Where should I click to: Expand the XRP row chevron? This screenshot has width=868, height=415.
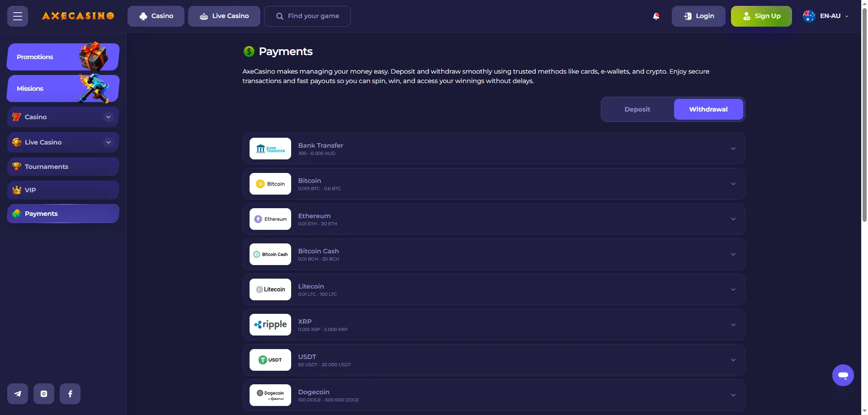click(733, 325)
